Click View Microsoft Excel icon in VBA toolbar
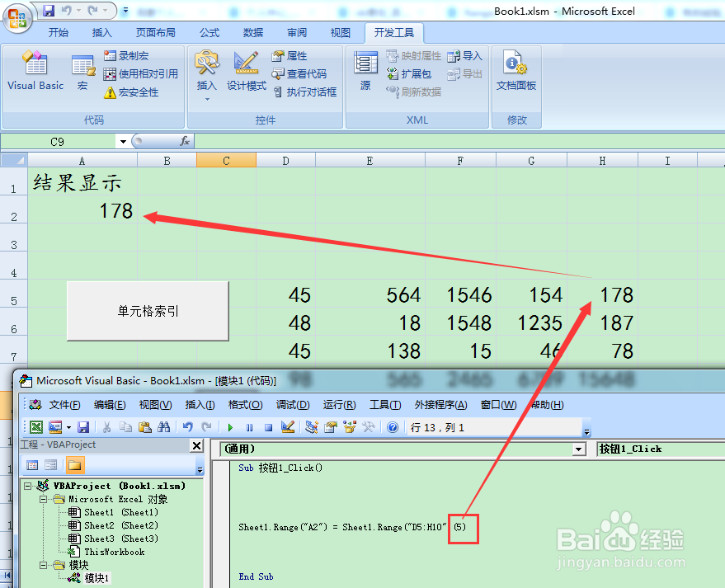Viewport: 725px width, 588px height. [x=36, y=427]
